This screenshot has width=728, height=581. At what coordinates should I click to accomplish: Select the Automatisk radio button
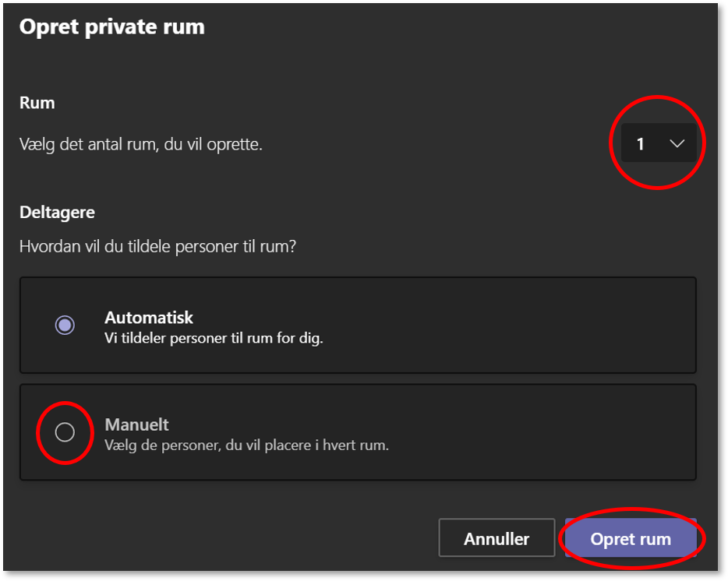click(x=65, y=325)
